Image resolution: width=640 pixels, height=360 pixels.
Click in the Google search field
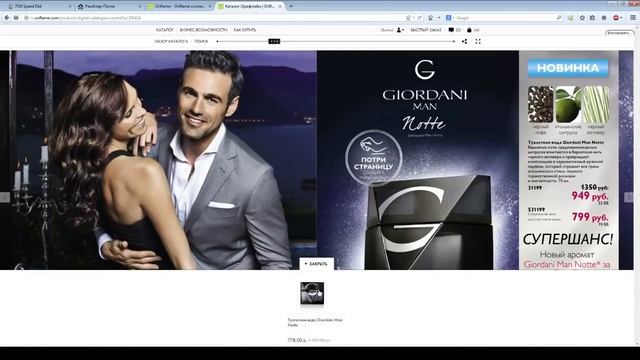[x=505, y=18]
